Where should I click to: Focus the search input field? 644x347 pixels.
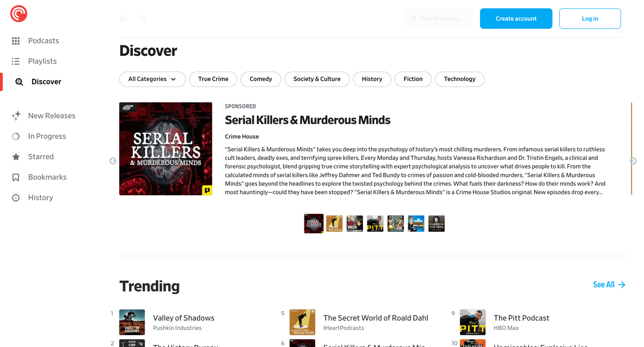click(x=439, y=19)
